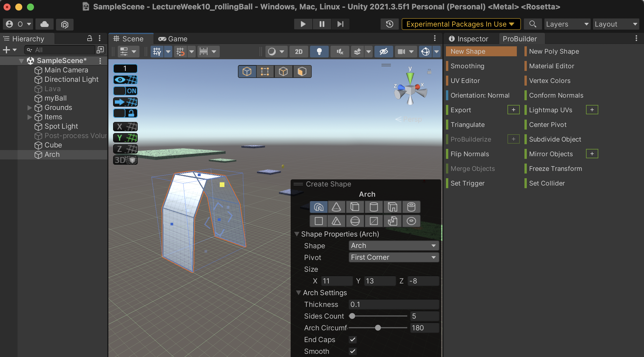Switch to ProBuilder Face selection mode

pos(302,72)
